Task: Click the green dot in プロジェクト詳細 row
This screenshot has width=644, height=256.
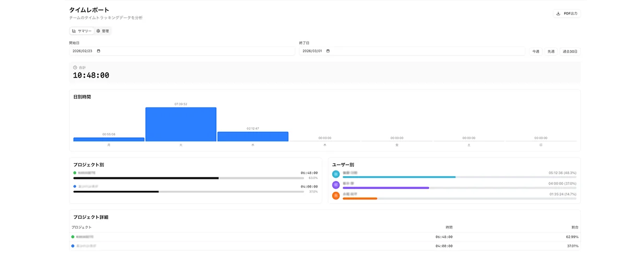Action: click(x=73, y=237)
